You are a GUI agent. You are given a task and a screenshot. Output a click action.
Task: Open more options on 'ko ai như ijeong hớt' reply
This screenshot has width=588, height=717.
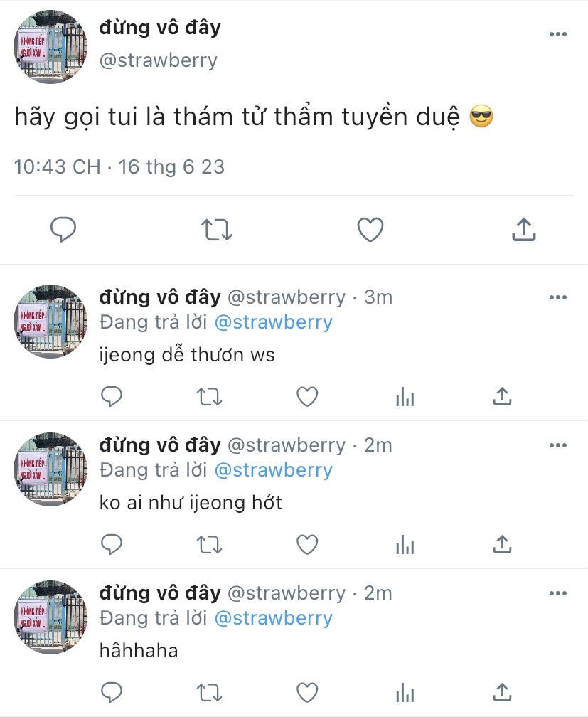click(x=558, y=445)
